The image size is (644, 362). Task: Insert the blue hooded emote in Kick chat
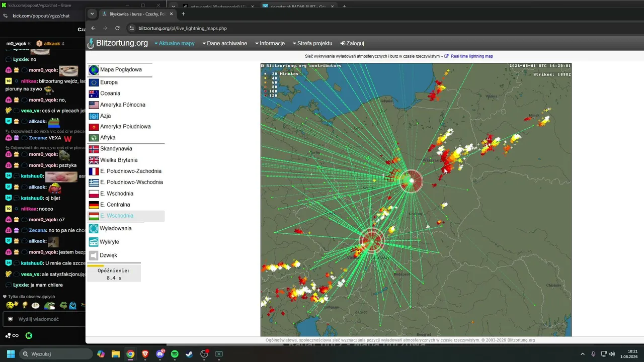click(x=73, y=305)
